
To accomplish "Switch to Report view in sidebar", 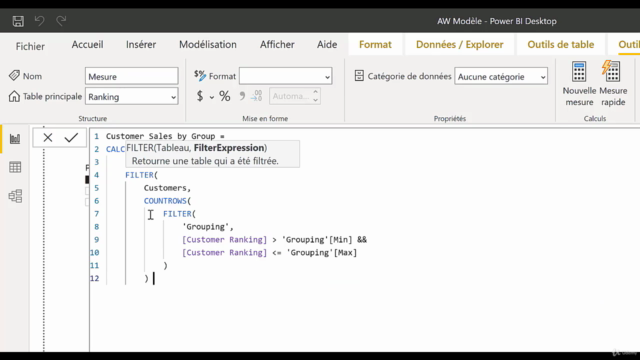I will tap(15, 139).
